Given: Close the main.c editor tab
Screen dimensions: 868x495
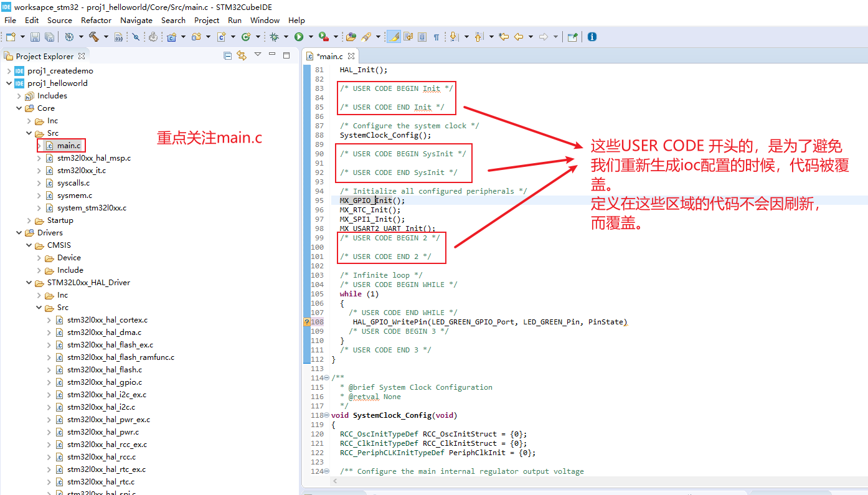Looking at the screenshot, I should click(351, 56).
